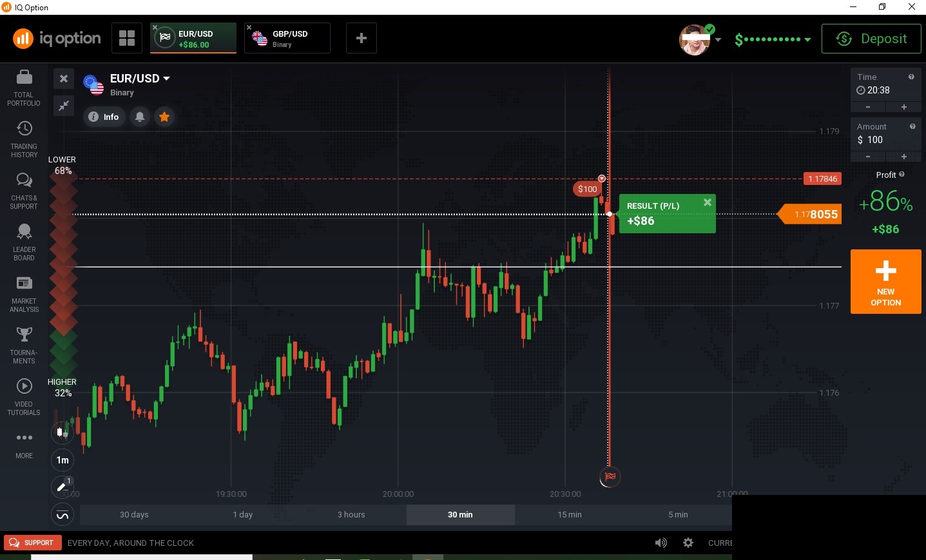The image size is (926, 560).
Task: Expand the profile dropdown arrow
Action: (718, 40)
